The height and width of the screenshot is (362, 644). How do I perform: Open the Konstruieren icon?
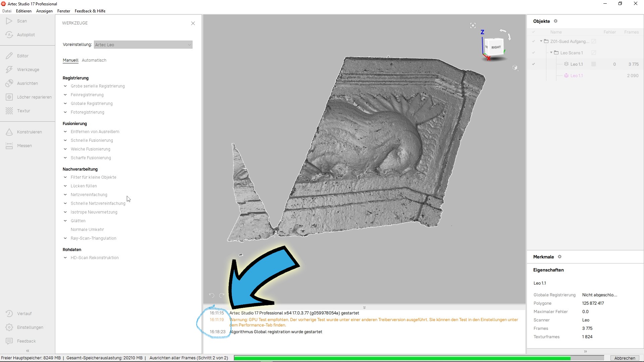pos(9,132)
